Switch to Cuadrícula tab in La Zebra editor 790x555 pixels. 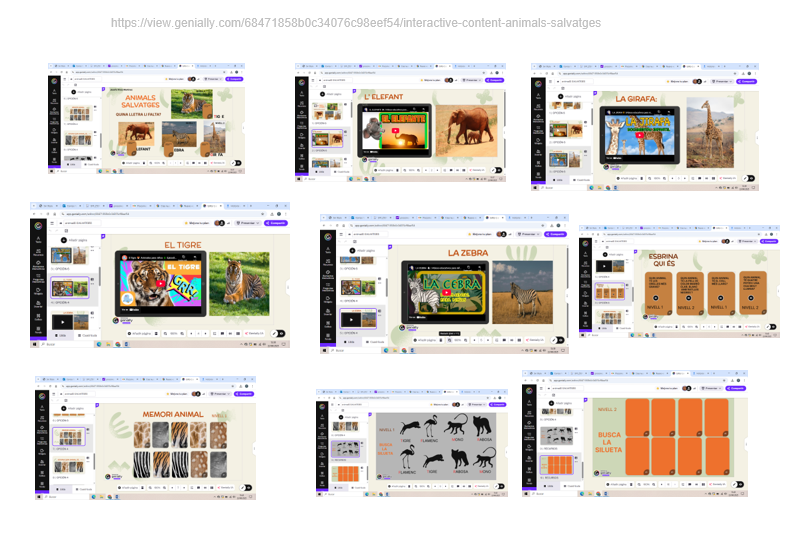click(x=375, y=342)
